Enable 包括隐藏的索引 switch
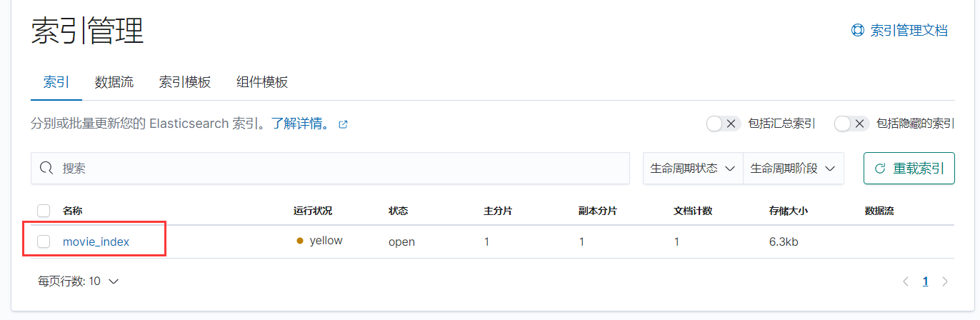980x320 pixels. (851, 124)
